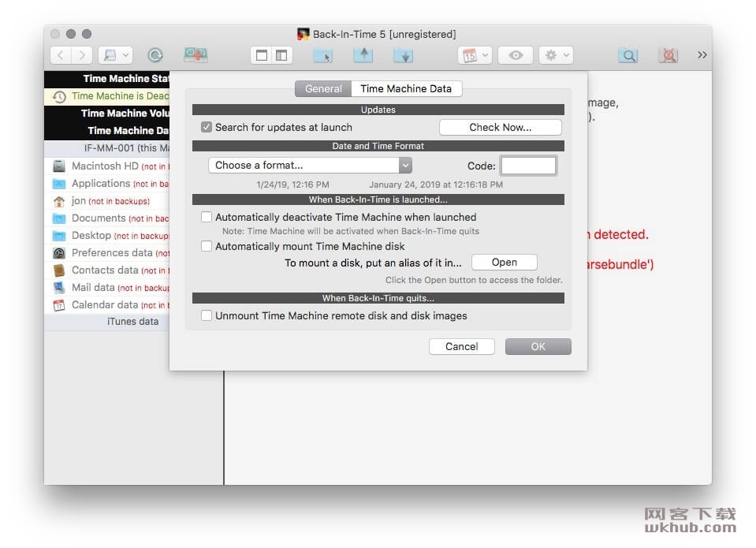Click the Time Machine Volume header
This screenshot has height=548, width=756.
point(107,114)
